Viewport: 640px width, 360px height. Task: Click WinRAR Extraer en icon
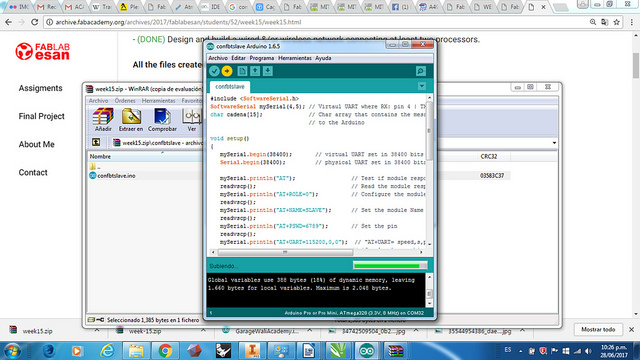click(x=131, y=120)
